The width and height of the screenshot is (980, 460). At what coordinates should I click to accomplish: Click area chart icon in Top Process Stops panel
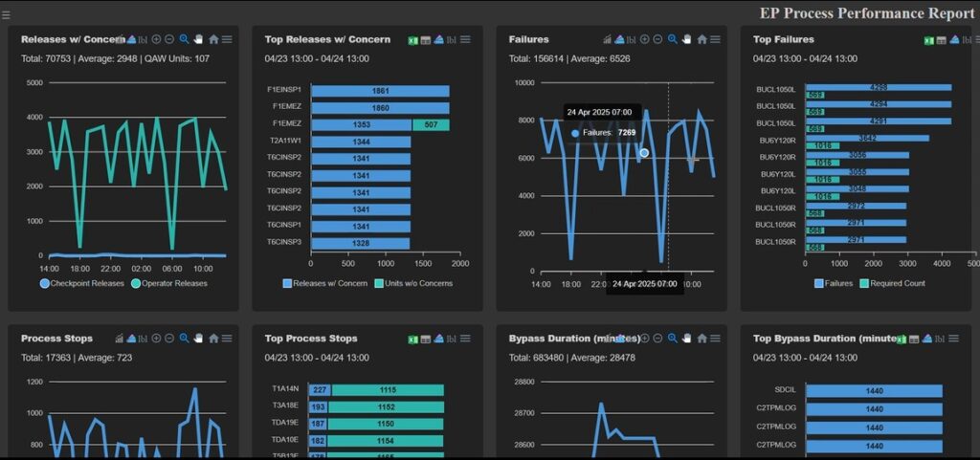tap(438, 339)
